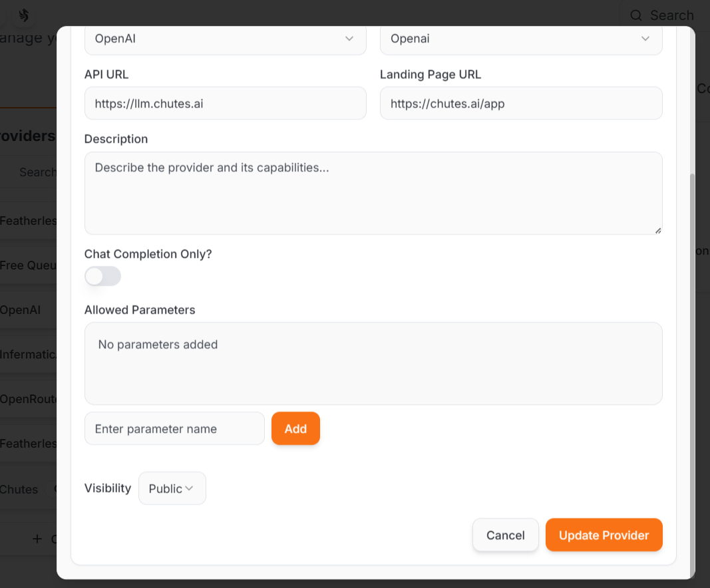Click the Landing Page URL field

pos(521,103)
